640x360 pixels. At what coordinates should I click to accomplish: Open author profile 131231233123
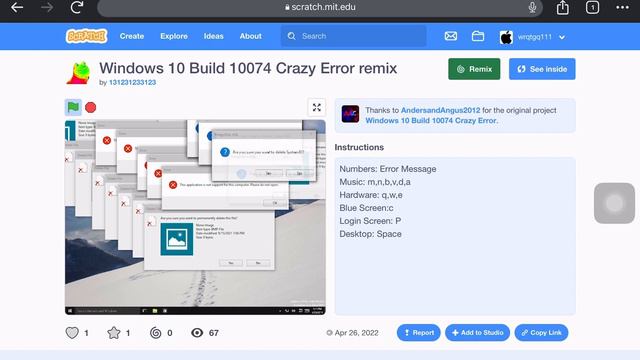(132, 82)
